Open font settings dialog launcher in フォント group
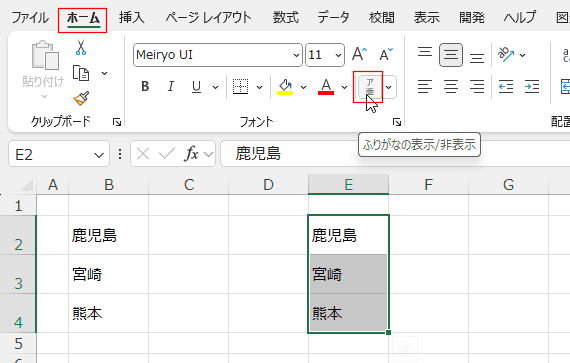Viewport: 570px width, 363px height. point(397,122)
